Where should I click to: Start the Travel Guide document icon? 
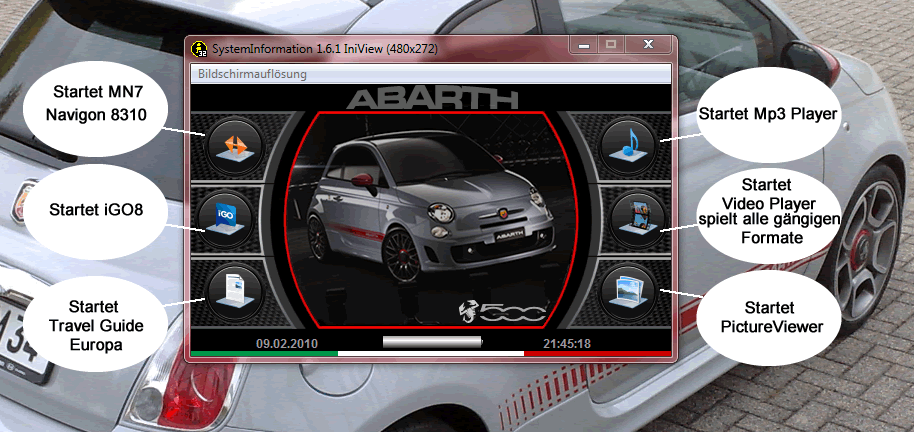coord(236,291)
